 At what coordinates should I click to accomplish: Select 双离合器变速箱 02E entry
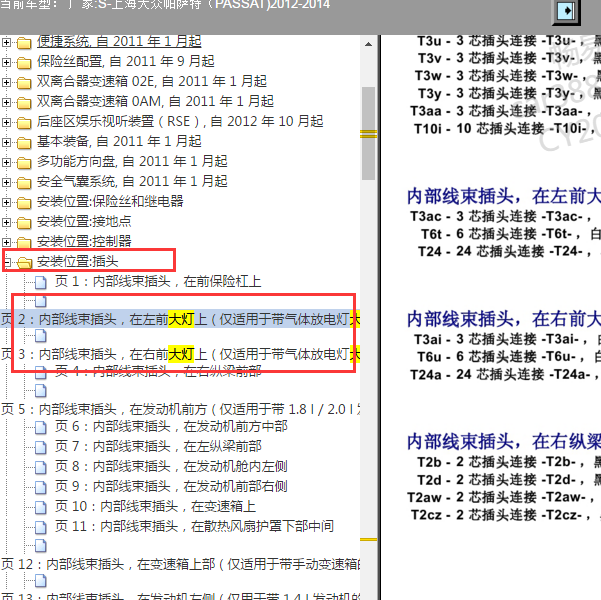[x=152, y=81]
